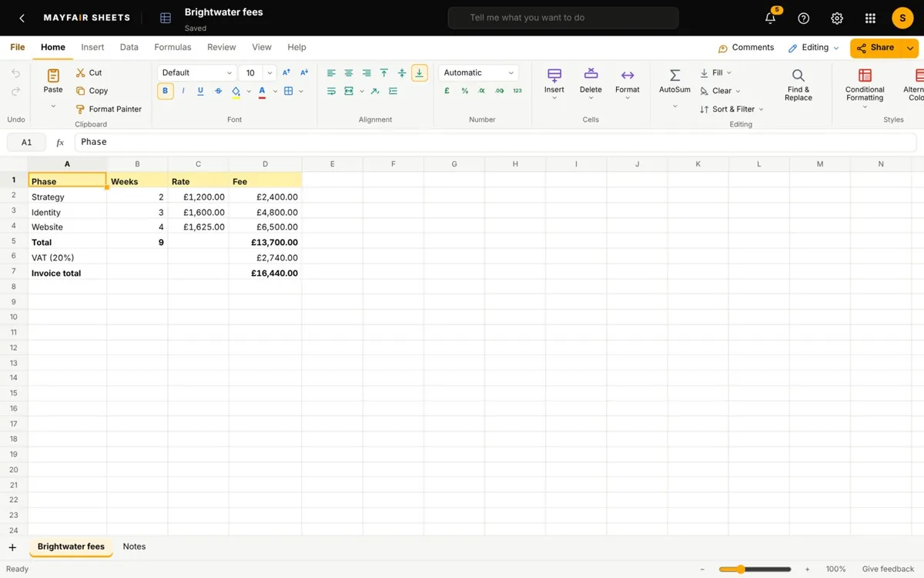Switch to the Notes sheet tab

coord(134,546)
